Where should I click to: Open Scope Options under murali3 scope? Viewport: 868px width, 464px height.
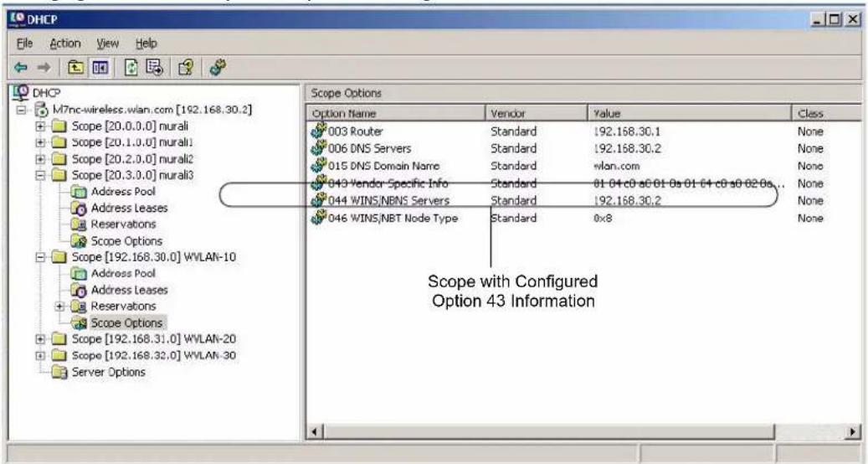[126, 241]
